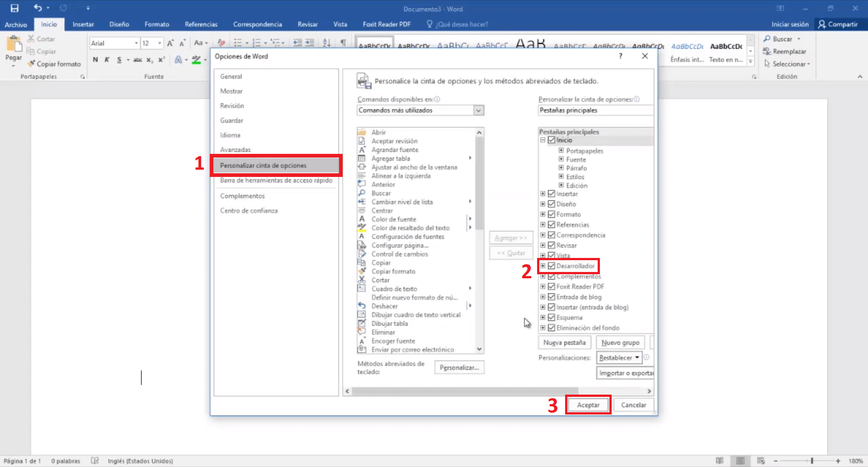
Task: Toggle the Diseño tab checkbox
Action: pyautogui.click(x=551, y=204)
